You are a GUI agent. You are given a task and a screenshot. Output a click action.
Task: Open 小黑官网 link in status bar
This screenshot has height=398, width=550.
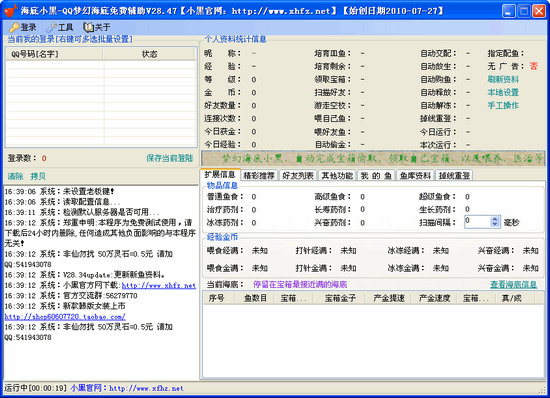point(127,388)
